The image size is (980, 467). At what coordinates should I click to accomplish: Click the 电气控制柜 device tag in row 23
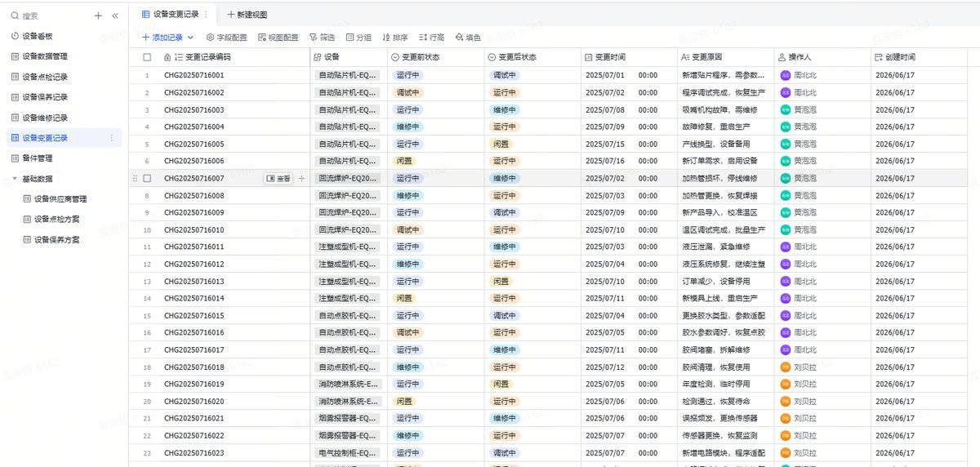pos(348,452)
